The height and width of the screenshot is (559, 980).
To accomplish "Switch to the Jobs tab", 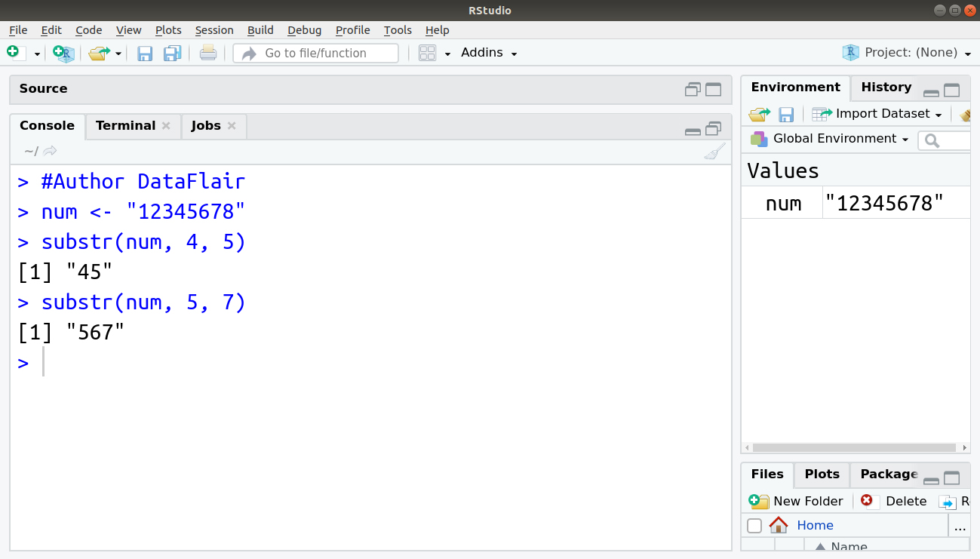I will click(206, 126).
